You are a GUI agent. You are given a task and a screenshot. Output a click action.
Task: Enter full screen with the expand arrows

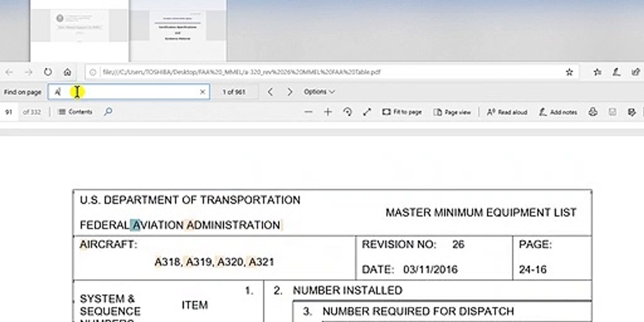367,112
